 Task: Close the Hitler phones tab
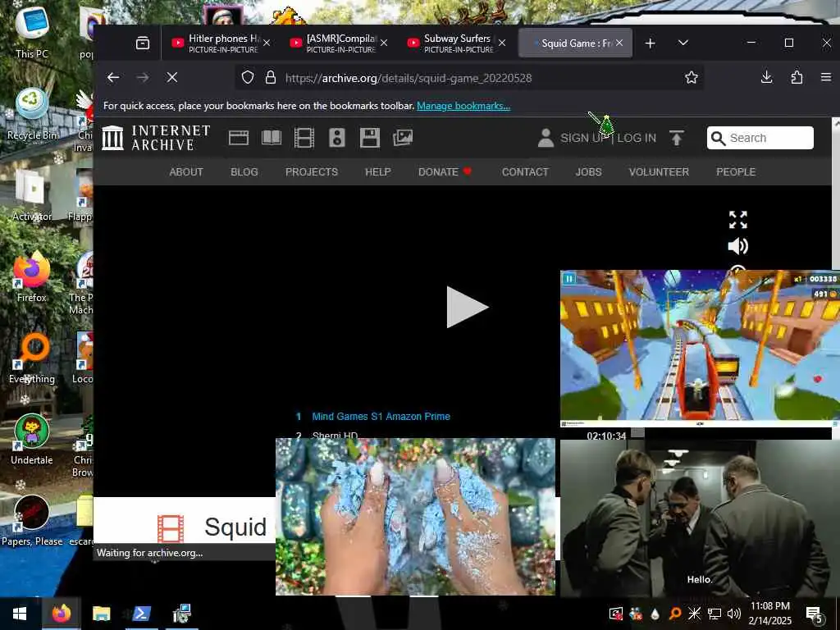[267, 43]
